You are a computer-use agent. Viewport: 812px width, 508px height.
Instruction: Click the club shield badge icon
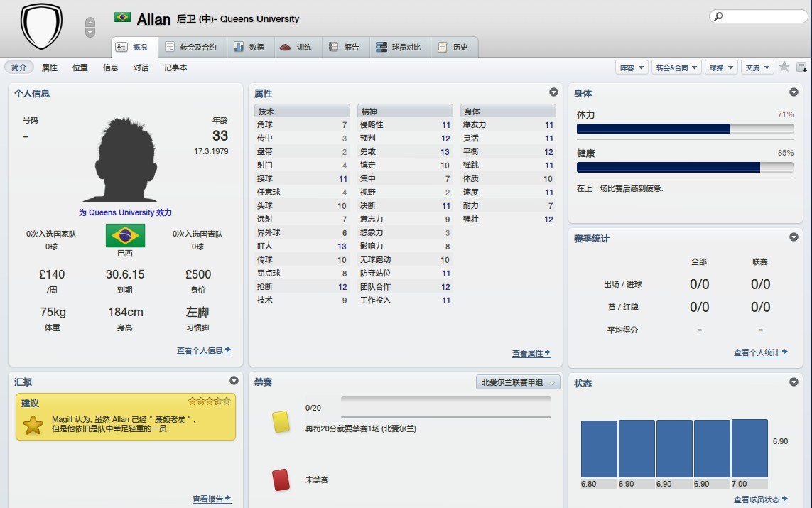(41, 26)
